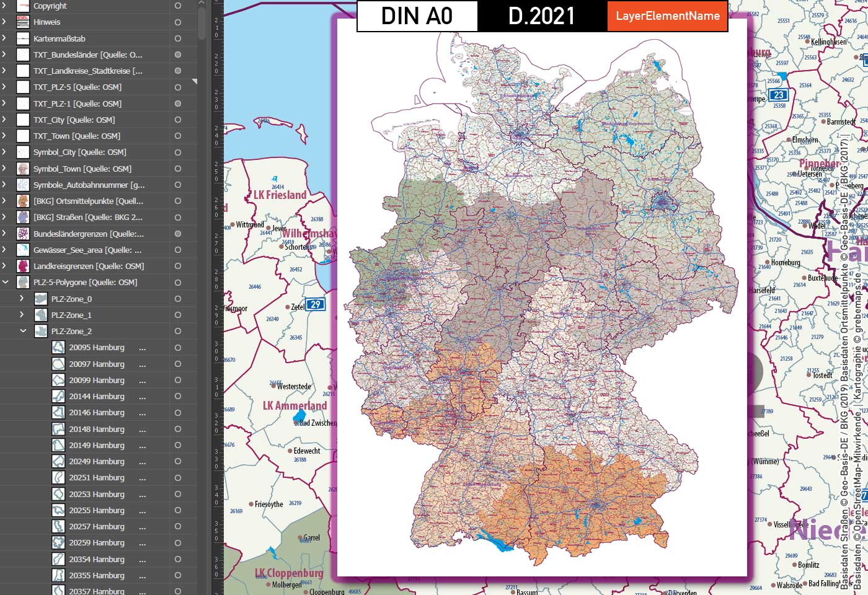This screenshot has width=868, height=595.
Task: Click the target circle of Landkreisgrenzen layer
Action: (177, 266)
